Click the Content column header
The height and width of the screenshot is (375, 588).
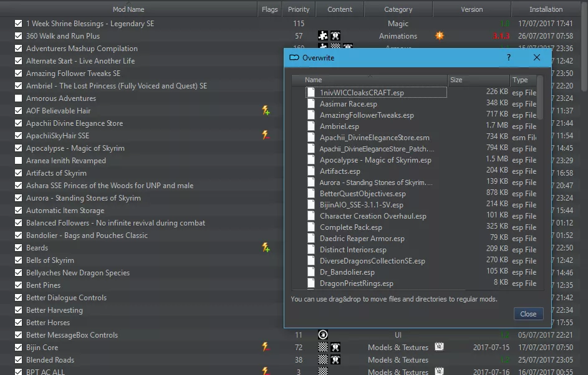click(340, 9)
